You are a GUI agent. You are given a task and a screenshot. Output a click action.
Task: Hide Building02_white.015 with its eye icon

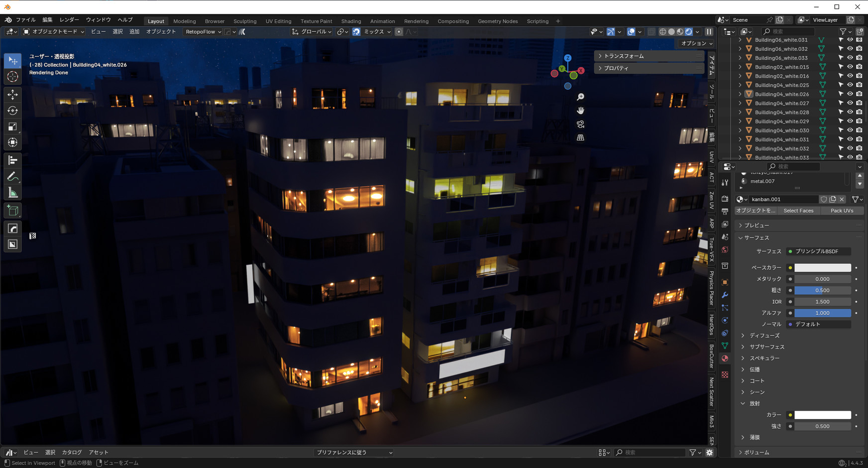850,67
